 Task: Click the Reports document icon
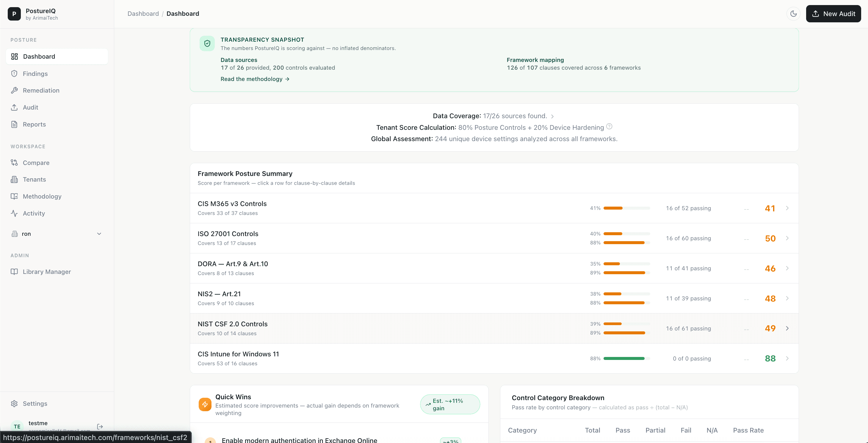tap(14, 124)
